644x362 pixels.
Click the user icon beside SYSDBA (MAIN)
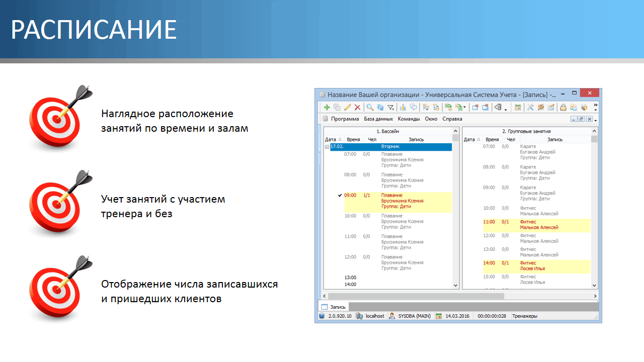coord(392,316)
